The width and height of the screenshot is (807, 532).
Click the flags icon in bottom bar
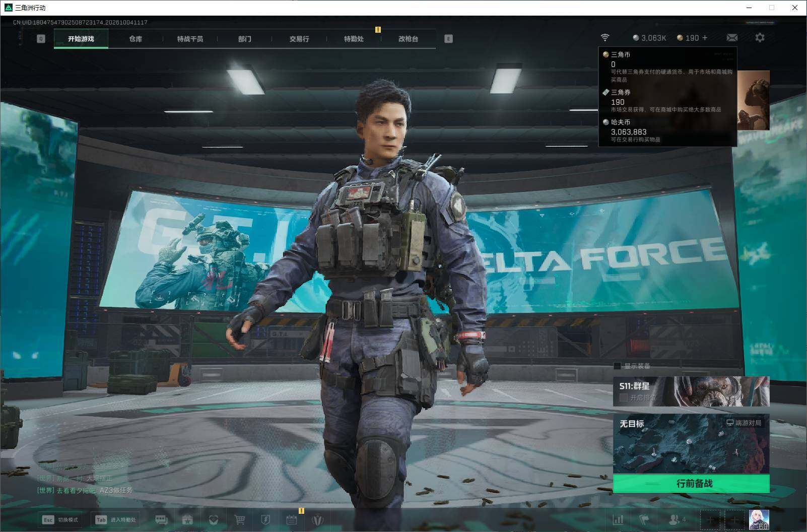point(644,519)
